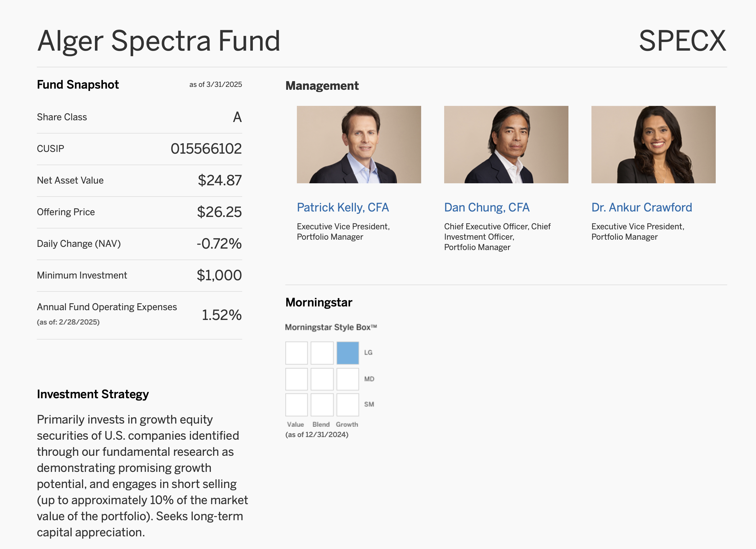Open Patrick Kelly, CFA profile link

pos(343,207)
